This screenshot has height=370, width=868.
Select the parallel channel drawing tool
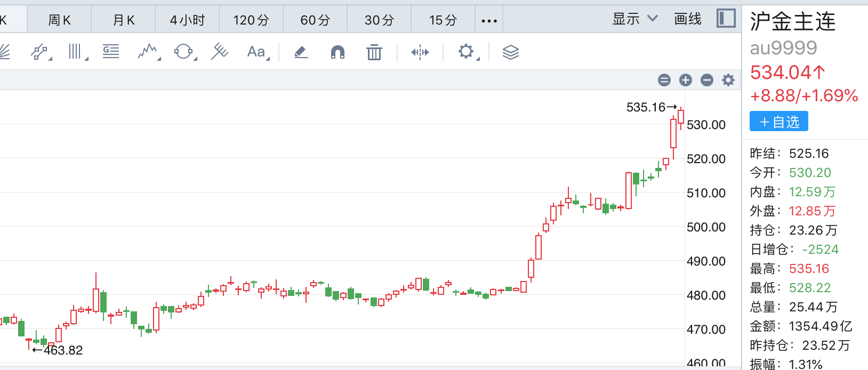point(40,52)
